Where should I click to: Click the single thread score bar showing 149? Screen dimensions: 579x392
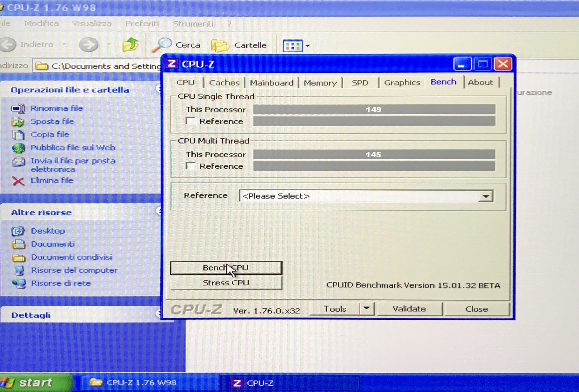374,109
